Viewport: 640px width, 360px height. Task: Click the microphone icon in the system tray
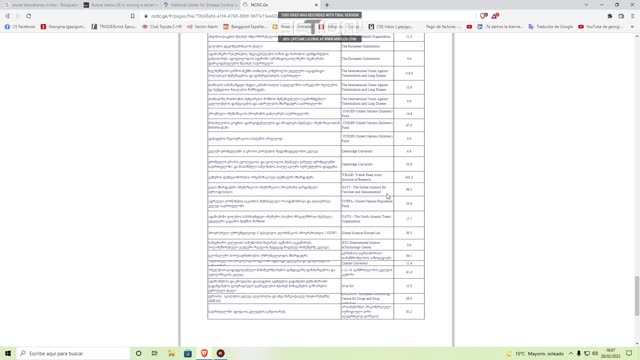[579, 353]
